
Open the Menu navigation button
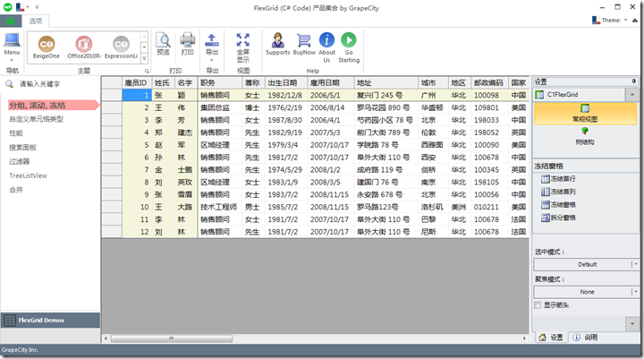click(x=12, y=46)
